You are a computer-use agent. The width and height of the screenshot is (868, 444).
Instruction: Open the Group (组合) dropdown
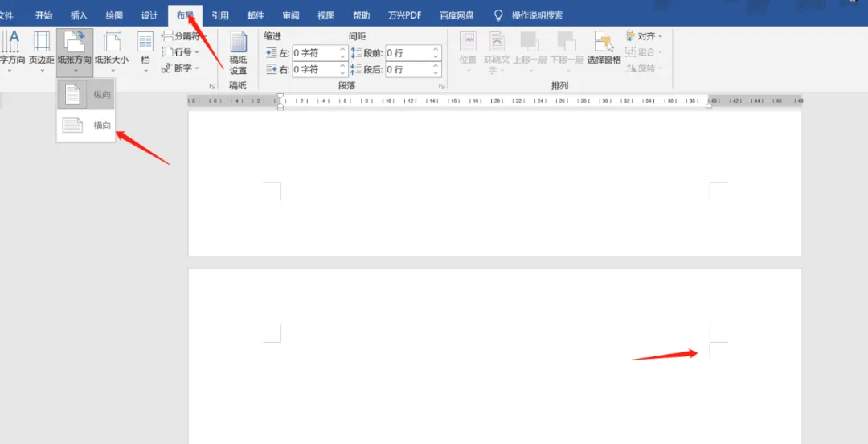(x=645, y=52)
